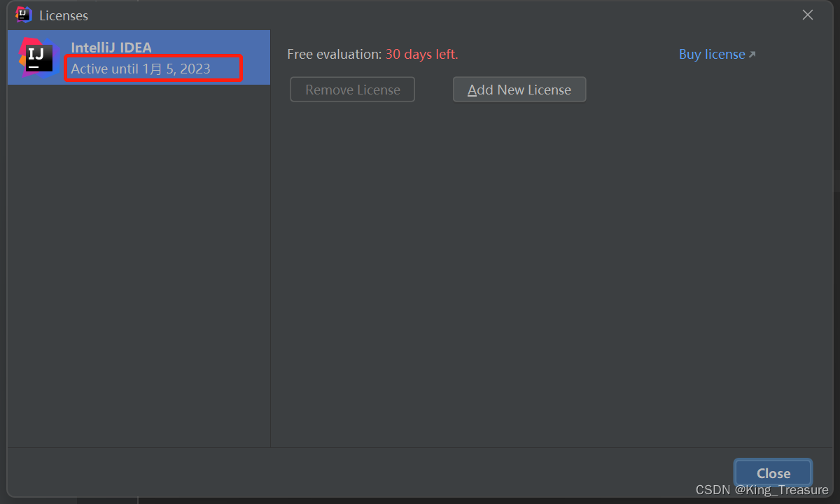
Task: Click empty area of the license details pane
Action: 546,280
